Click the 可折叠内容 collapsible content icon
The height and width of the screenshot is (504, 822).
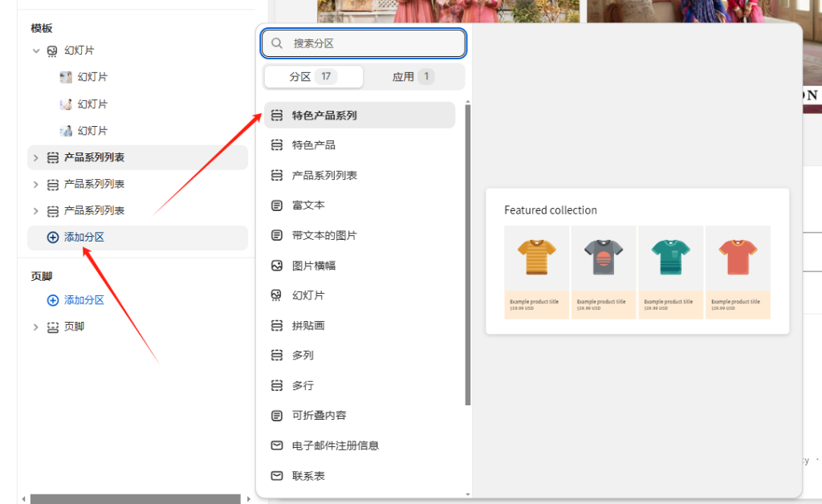tap(276, 415)
